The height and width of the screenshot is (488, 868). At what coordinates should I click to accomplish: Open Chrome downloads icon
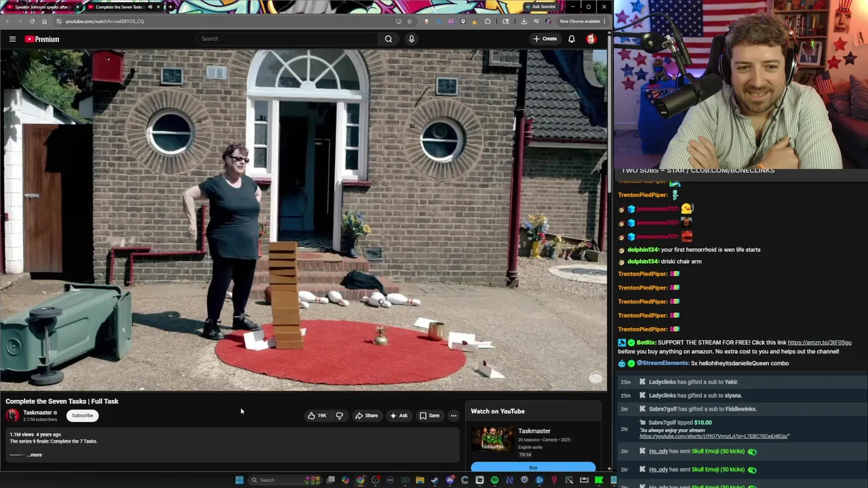point(524,21)
